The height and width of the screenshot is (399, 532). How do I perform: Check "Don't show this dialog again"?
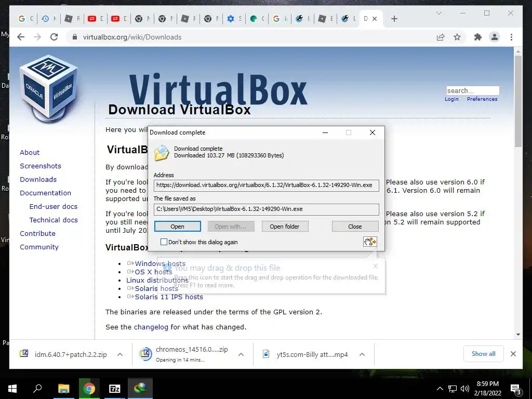[164, 242]
